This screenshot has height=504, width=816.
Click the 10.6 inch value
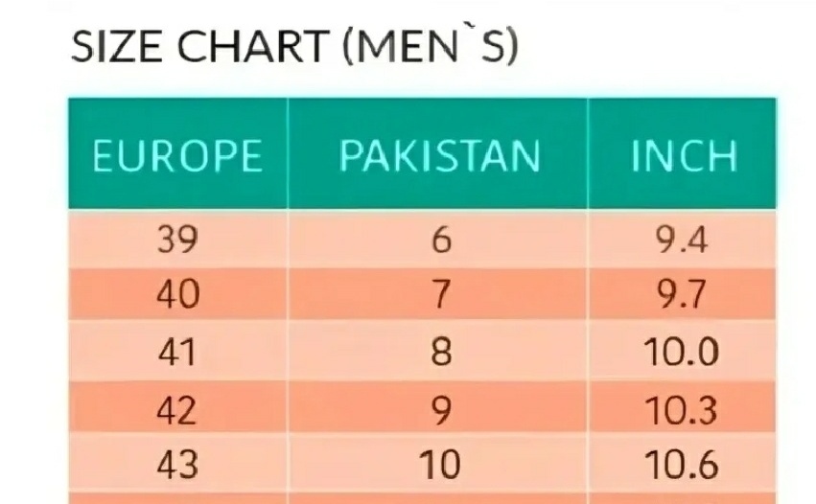tap(683, 464)
